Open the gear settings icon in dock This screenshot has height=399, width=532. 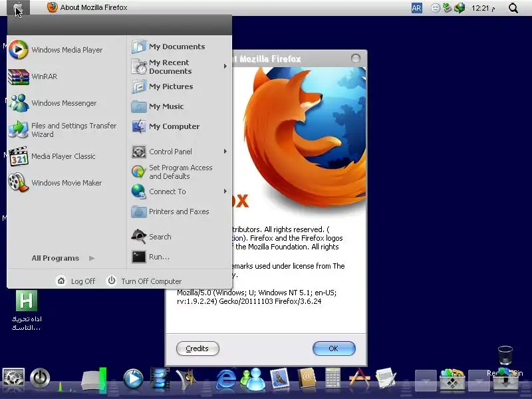(13, 378)
